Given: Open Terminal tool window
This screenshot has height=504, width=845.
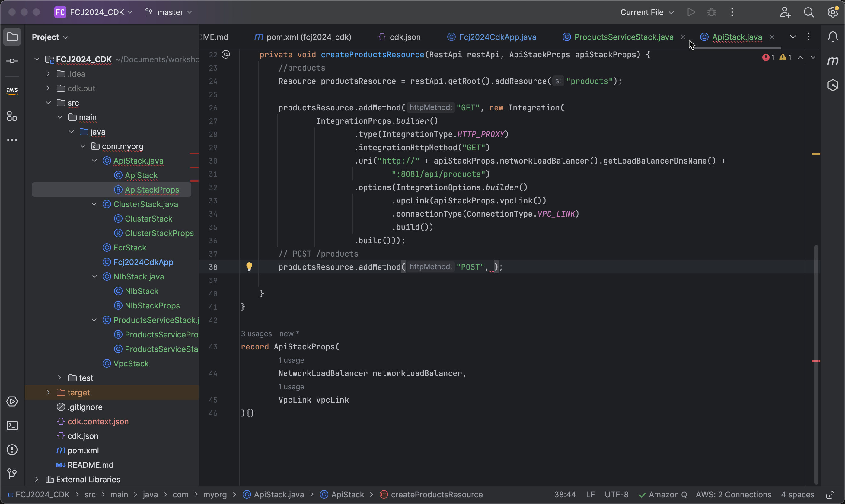Looking at the screenshot, I should (x=12, y=426).
